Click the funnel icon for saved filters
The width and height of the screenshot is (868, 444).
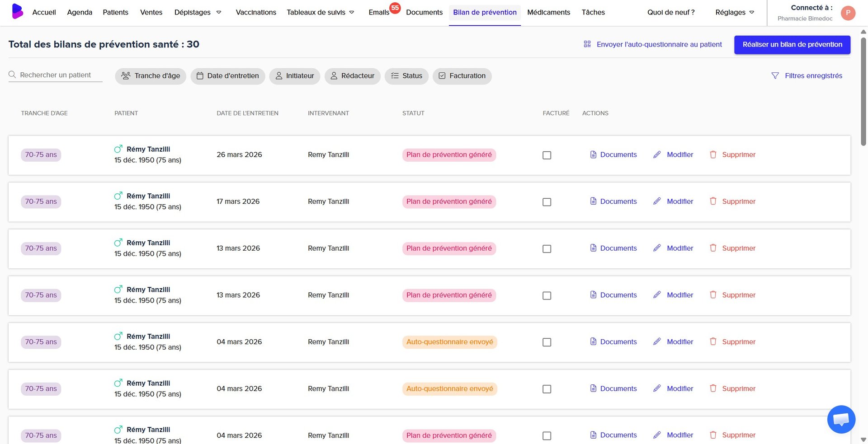[x=775, y=76]
